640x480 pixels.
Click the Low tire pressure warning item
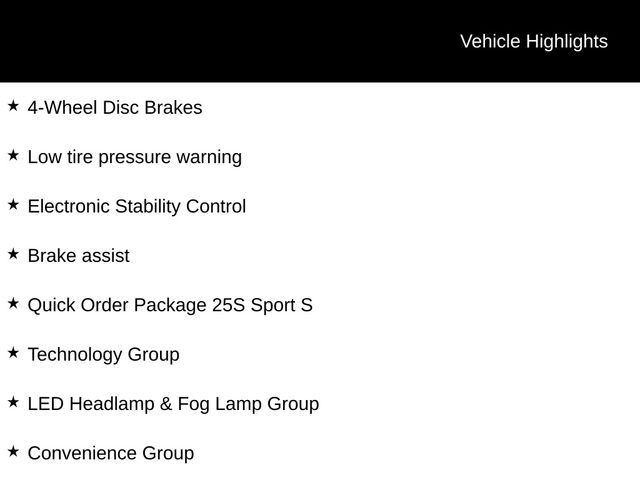click(135, 158)
